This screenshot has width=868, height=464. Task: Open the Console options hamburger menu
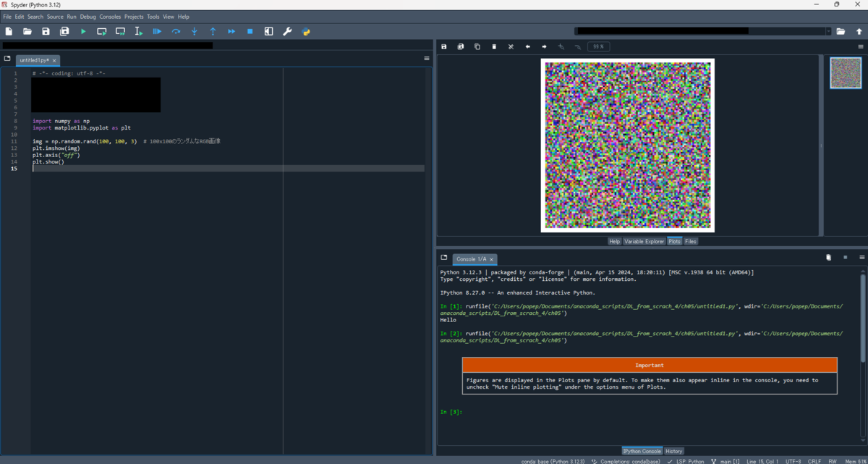click(861, 257)
